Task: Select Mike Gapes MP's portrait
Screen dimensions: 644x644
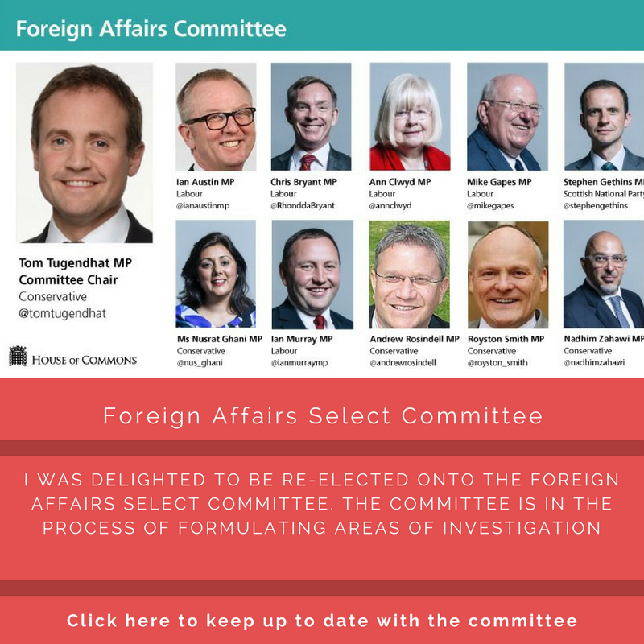Action: [x=507, y=117]
